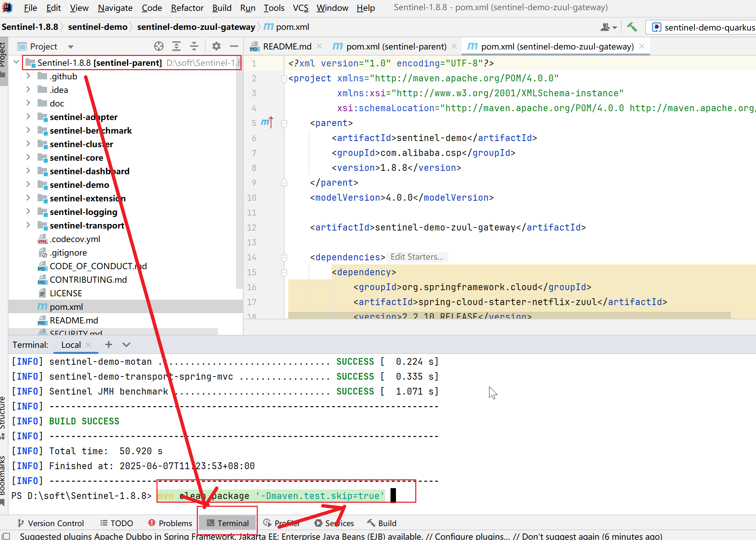
Task: Click the Expand All tree icon
Action: click(x=176, y=46)
